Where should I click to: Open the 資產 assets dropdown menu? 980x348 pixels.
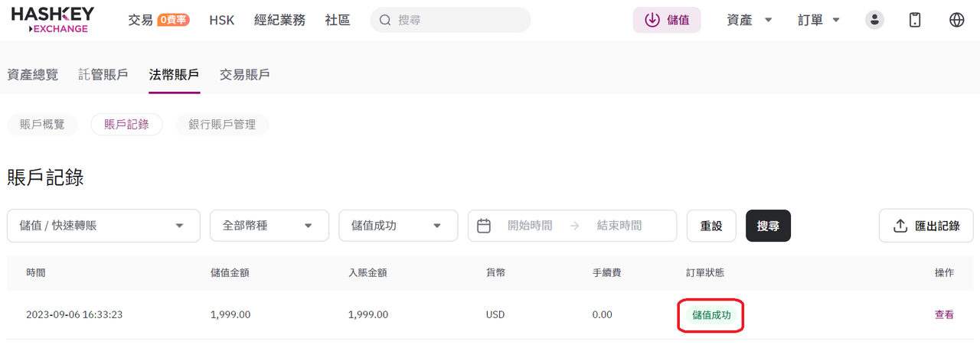749,20
